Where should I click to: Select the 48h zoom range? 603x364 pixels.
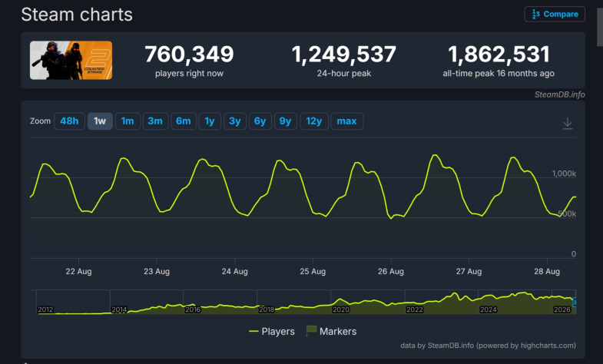tap(69, 121)
